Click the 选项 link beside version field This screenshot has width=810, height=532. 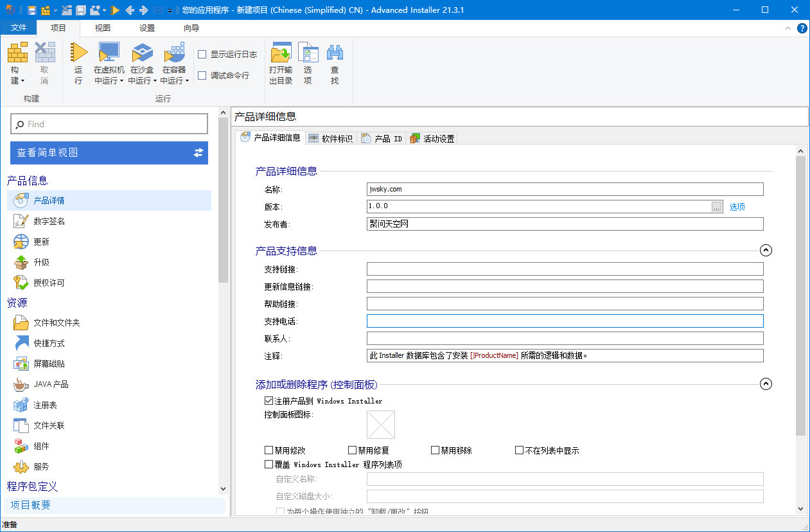(737, 207)
